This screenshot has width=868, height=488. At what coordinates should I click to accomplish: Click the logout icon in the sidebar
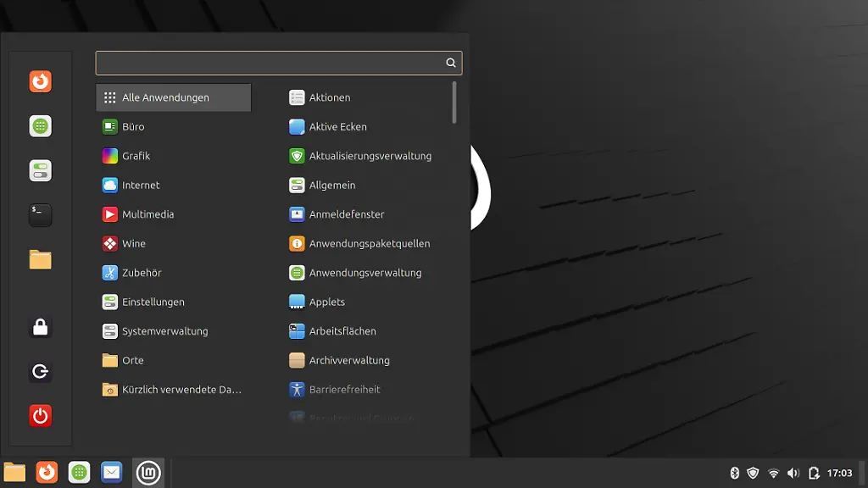40,371
